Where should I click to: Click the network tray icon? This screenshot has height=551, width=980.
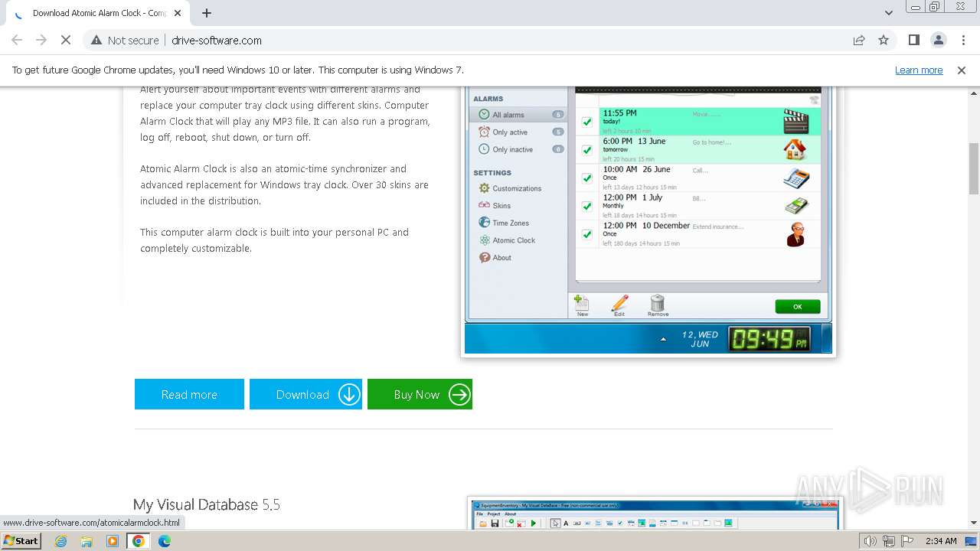click(888, 541)
